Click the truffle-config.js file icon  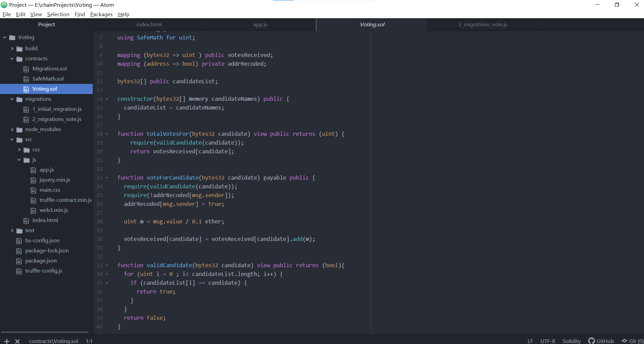coord(19,271)
